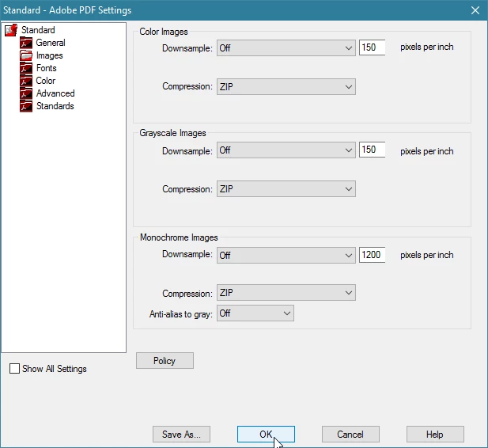
Task: Click Grayscale Images pixels per inch field
Action: (373, 150)
